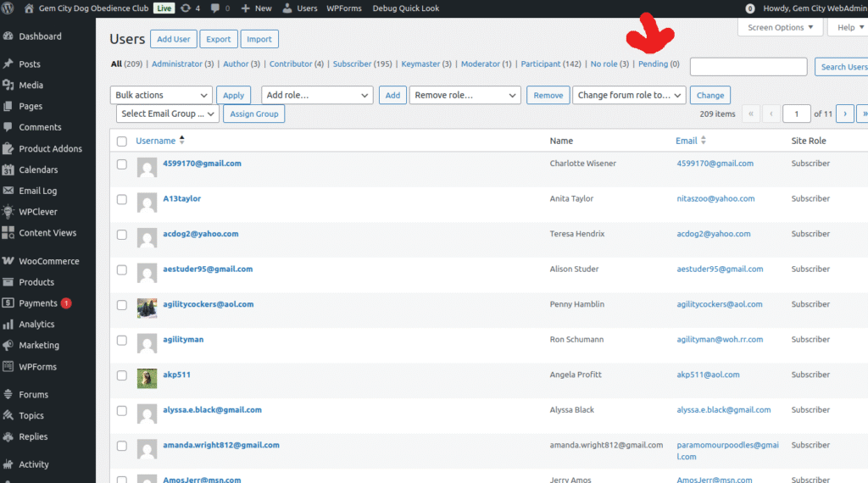Screen dimensions: 868x483
Task: Click the akp511 user avatar thumbnail
Action: pos(147,378)
